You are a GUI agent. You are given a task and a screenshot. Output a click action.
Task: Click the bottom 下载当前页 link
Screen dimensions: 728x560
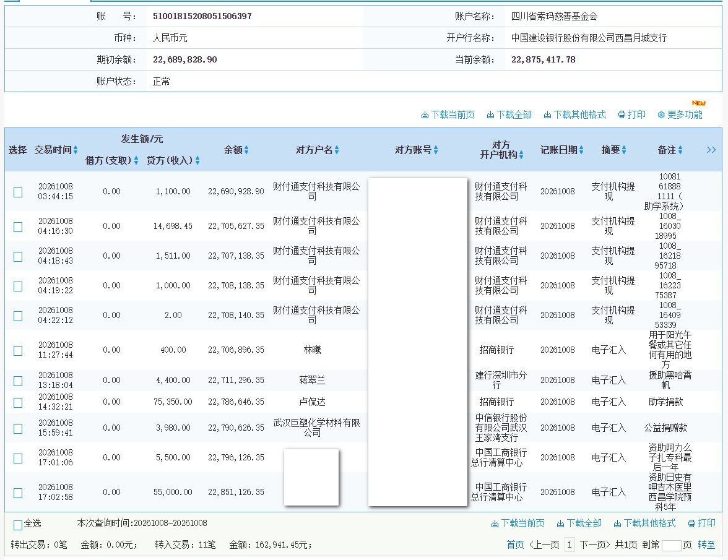coord(518,523)
